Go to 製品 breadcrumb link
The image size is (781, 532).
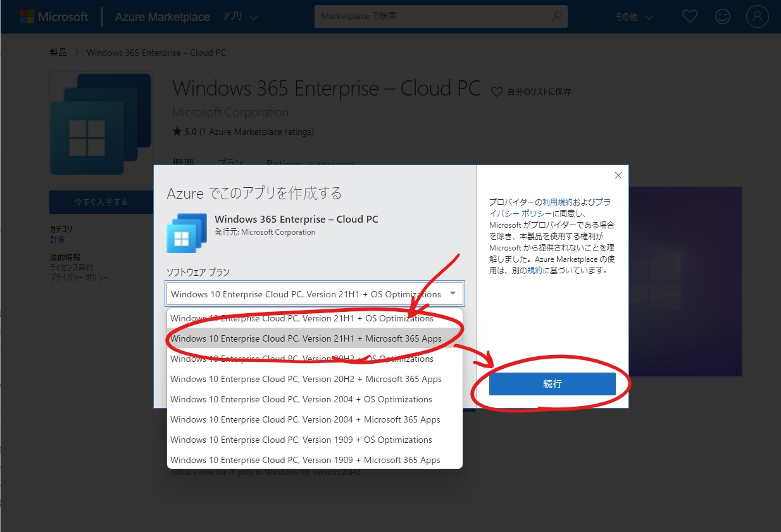tap(58, 53)
